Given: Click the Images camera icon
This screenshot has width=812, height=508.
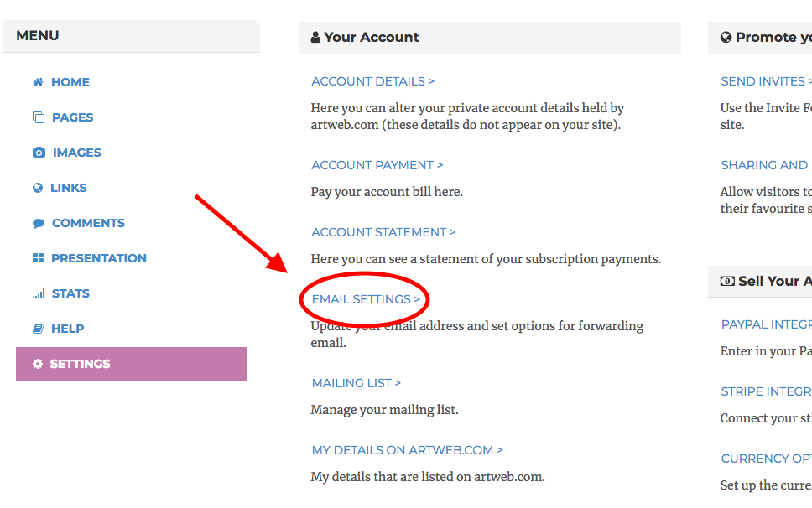Looking at the screenshot, I should (39, 153).
